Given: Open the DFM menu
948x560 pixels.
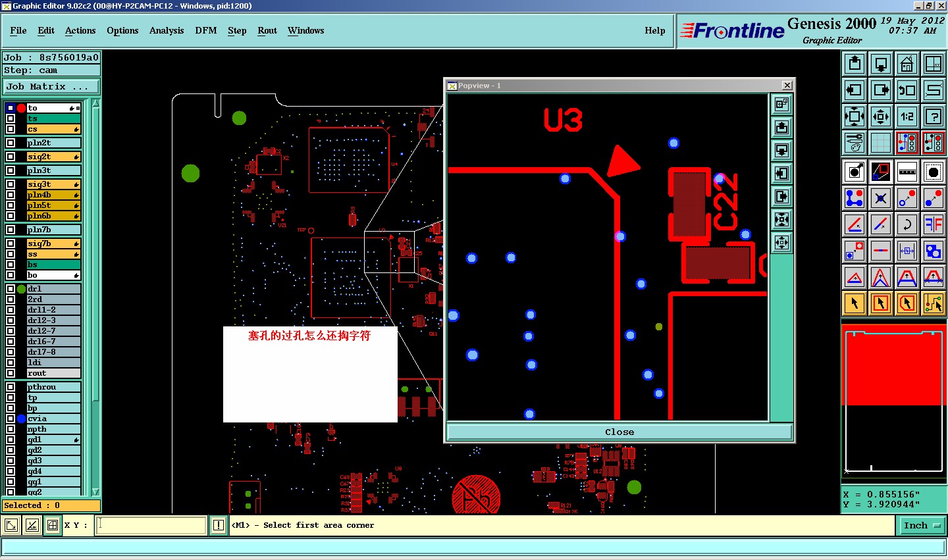Looking at the screenshot, I should 206,30.
